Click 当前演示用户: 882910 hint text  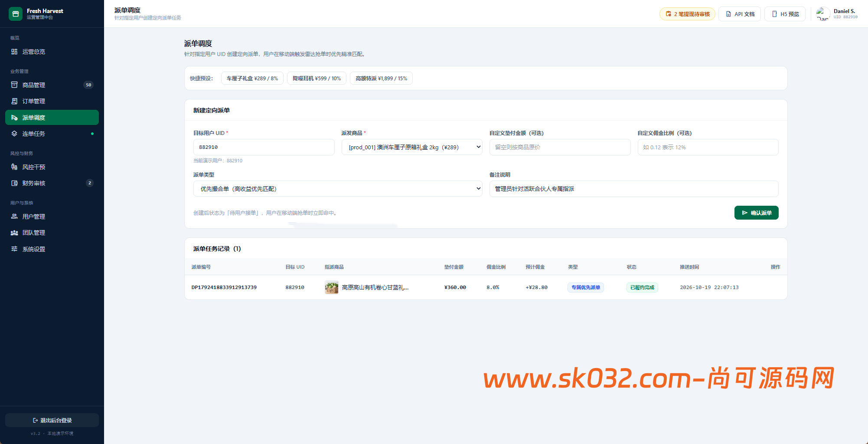coord(218,161)
